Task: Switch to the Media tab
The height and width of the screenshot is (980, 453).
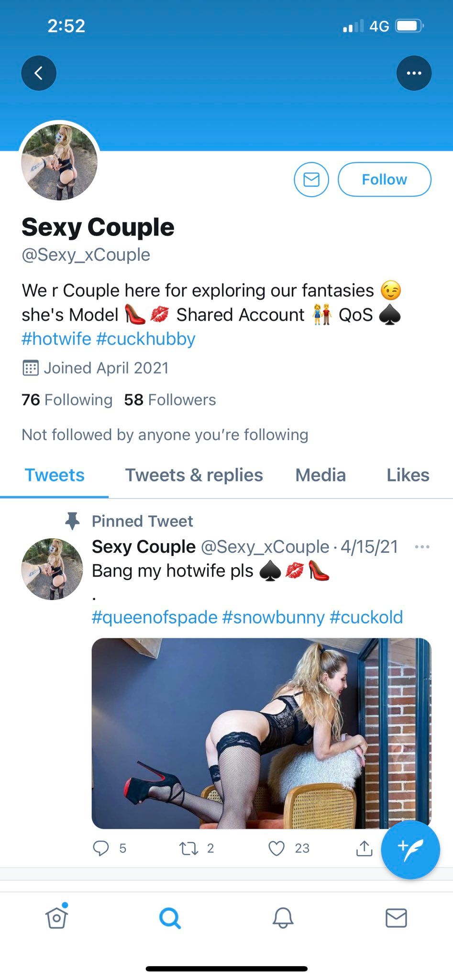Action: coord(320,475)
